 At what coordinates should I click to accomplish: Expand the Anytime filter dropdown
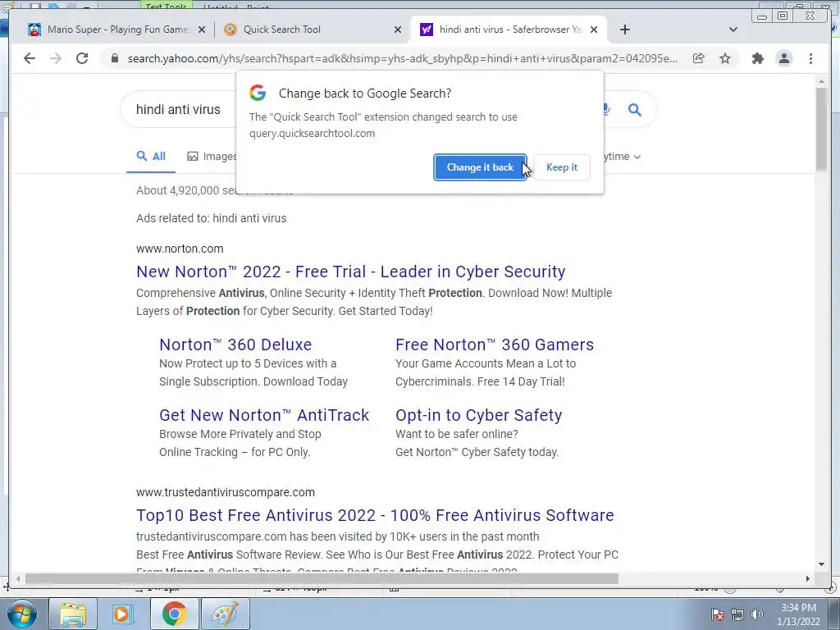pos(622,157)
